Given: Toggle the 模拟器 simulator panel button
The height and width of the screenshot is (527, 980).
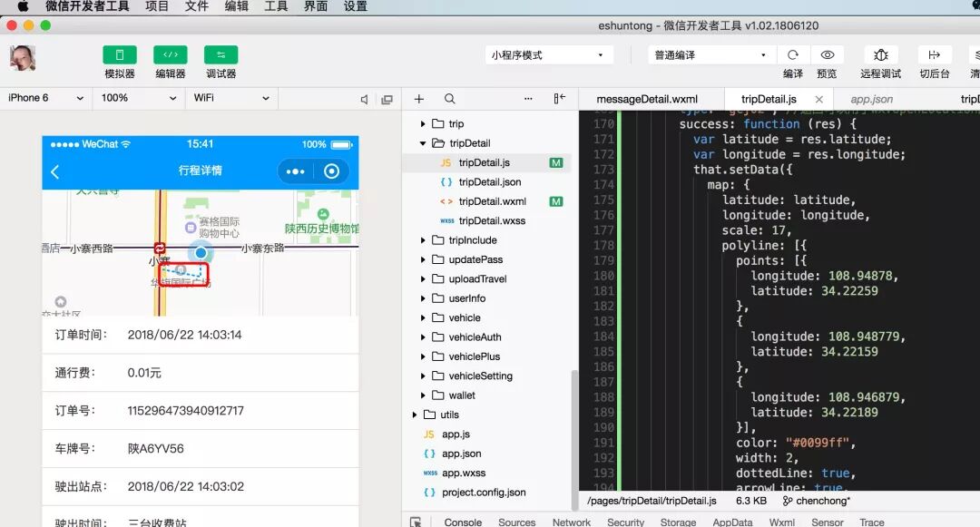Looking at the screenshot, I should (x=120, y=55).
